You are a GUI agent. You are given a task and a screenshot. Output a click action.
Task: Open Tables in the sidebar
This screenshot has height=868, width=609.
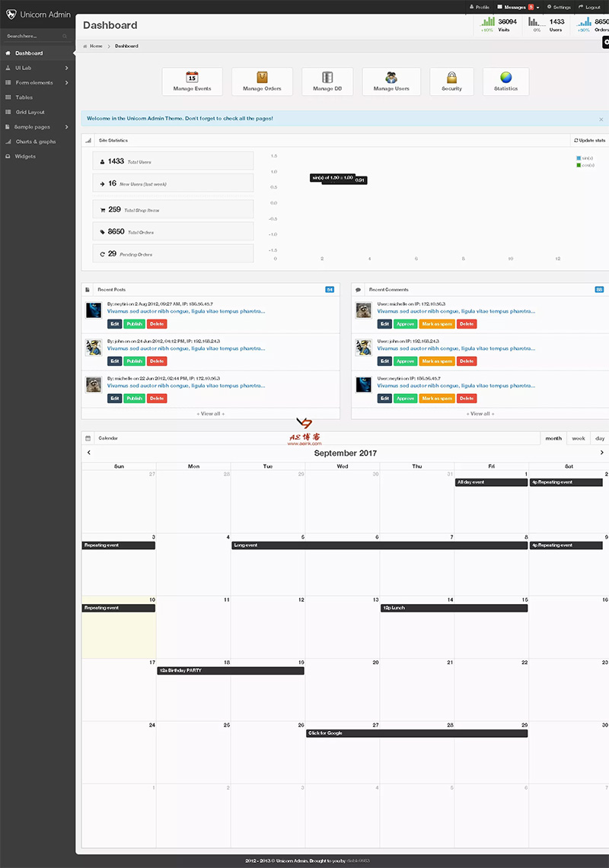pos(37,97)
